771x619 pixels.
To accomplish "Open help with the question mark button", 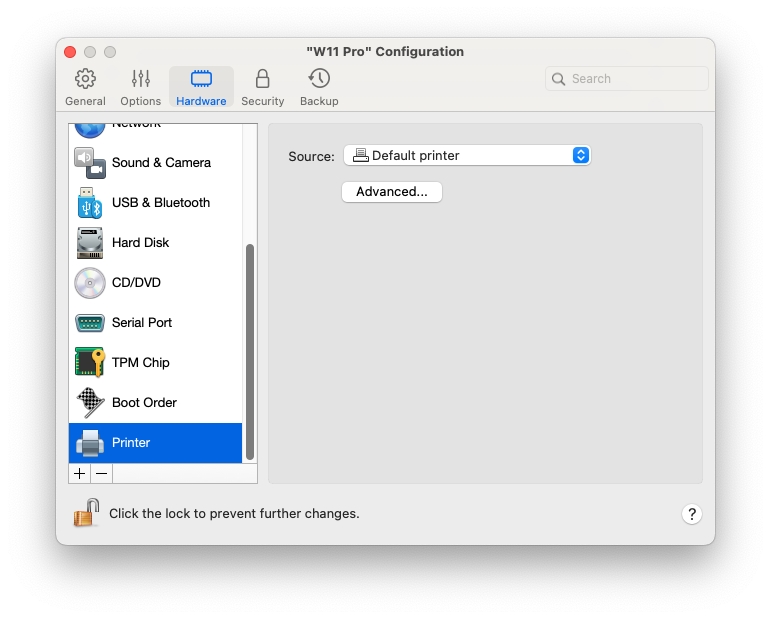I will (692, 514).
